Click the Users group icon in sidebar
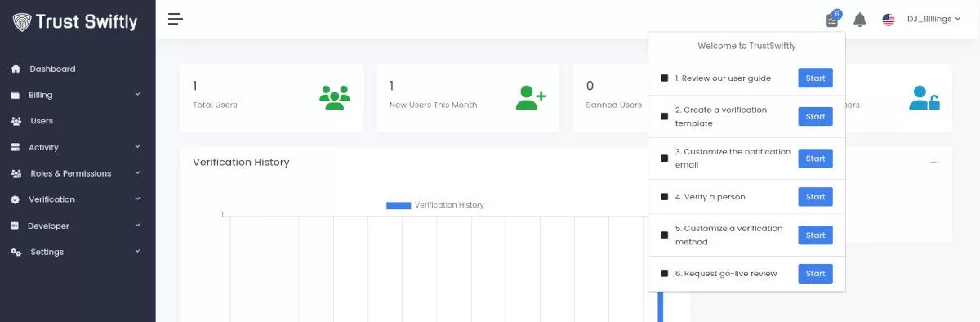Image resolution: width=980 pixels, height=322 pixels. (x=16, y=121)
